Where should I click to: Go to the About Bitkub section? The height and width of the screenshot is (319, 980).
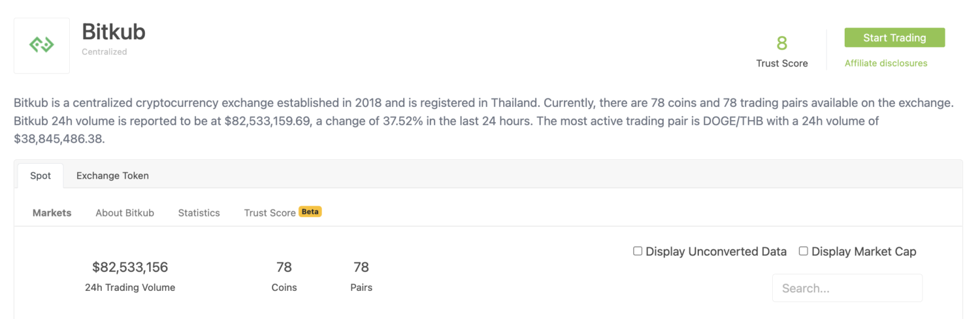[125, 213]
